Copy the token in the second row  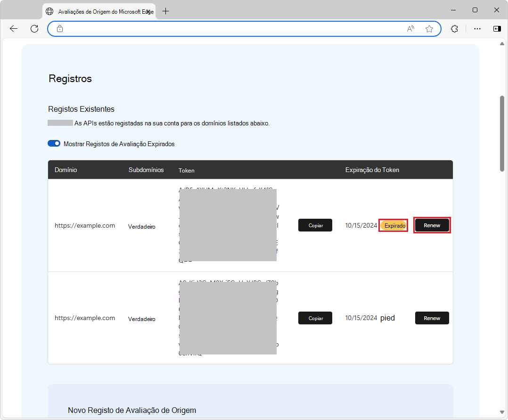click(315, 318)
